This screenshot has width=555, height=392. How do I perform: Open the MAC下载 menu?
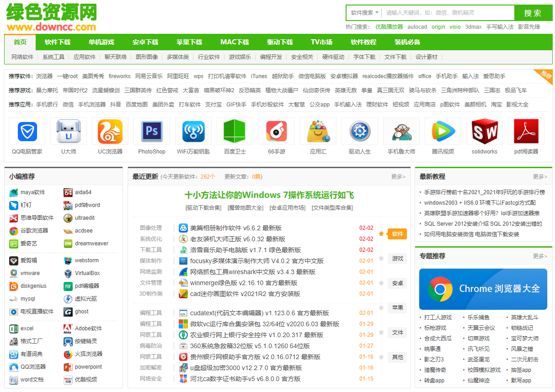(x=235, y=42)
